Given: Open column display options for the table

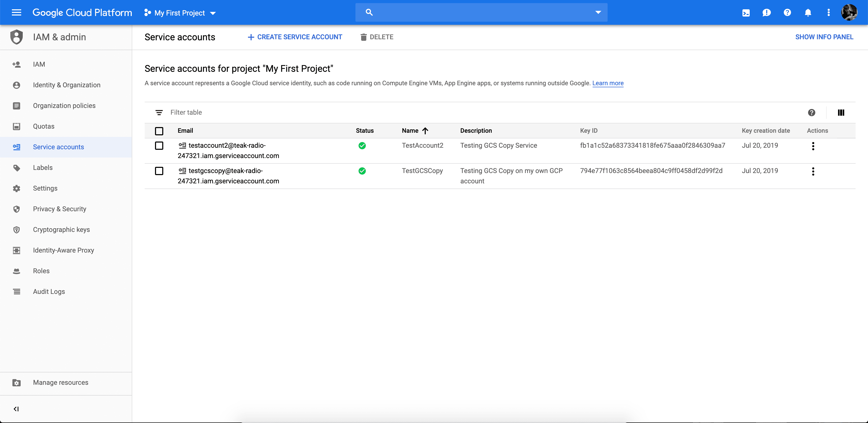Looking at the screenshot, I should click(x=841, y=113).
